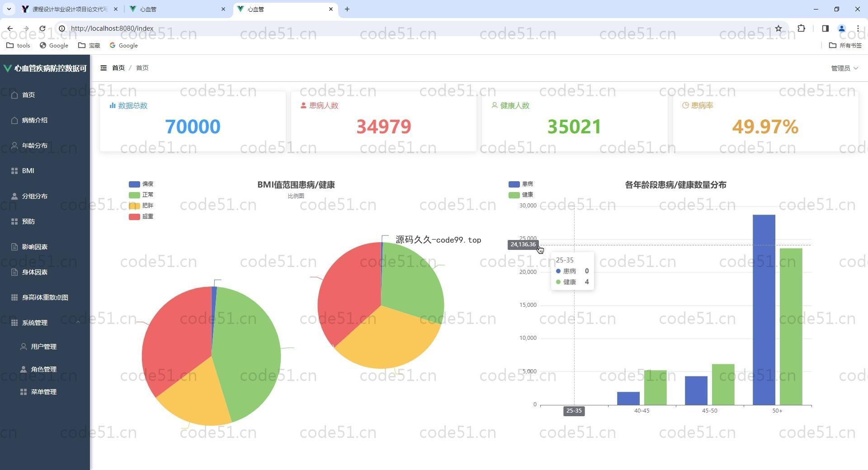This screenshot has height=470, width=868.
Task: Open the browser extensions puzzle icon
Action: pos(801,28)
